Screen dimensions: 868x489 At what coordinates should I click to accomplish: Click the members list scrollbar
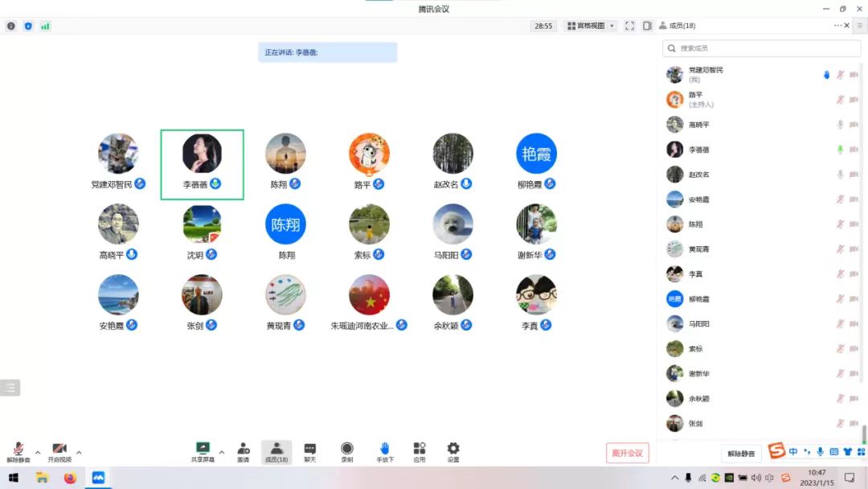tap(864, 433)
